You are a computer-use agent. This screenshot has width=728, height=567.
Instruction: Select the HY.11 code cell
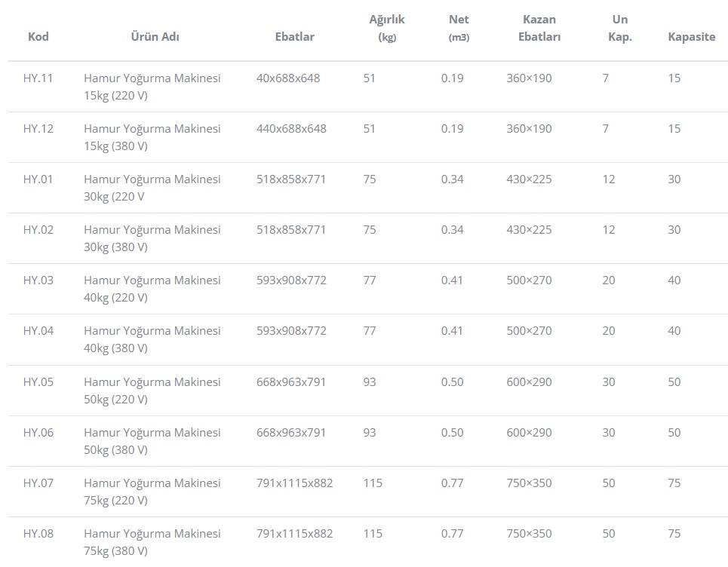(38, 78)
